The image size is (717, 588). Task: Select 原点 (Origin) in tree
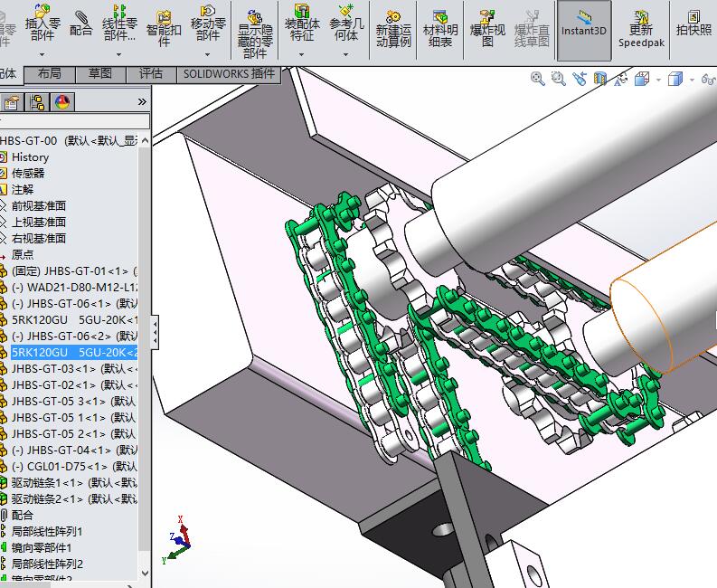click(23, 254)
